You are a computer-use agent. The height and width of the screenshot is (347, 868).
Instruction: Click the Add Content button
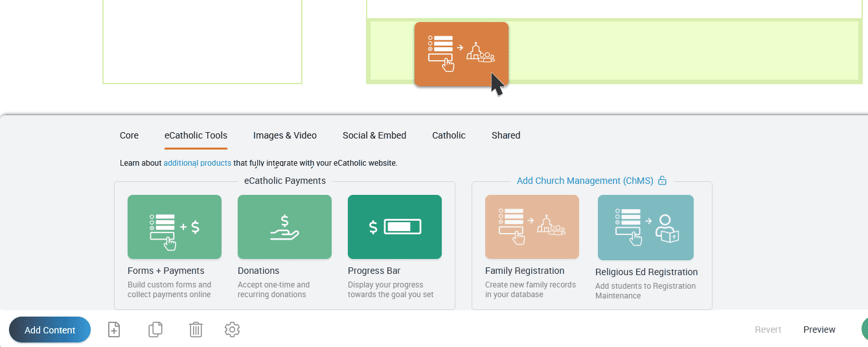tap(50, 330)
